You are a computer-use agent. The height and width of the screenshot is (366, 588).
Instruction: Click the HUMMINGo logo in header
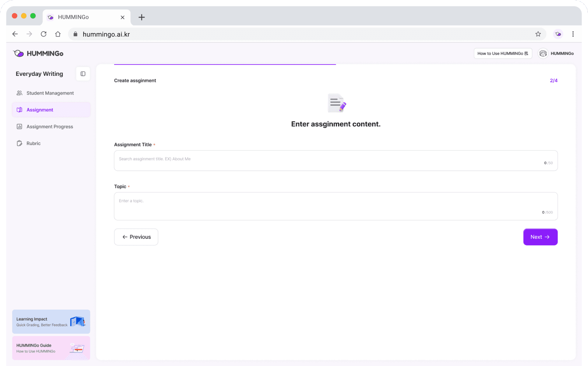click(38, 53)
